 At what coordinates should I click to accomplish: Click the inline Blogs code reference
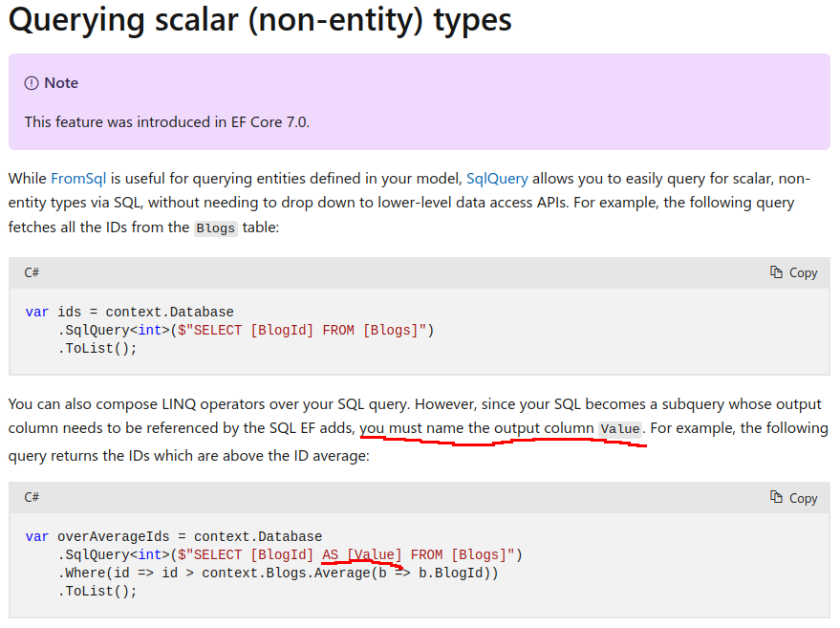[x=214, y=228]
